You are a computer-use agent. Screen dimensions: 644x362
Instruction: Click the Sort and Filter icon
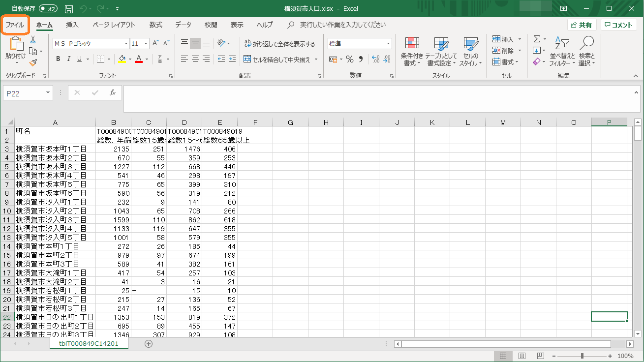coord(562,52)
